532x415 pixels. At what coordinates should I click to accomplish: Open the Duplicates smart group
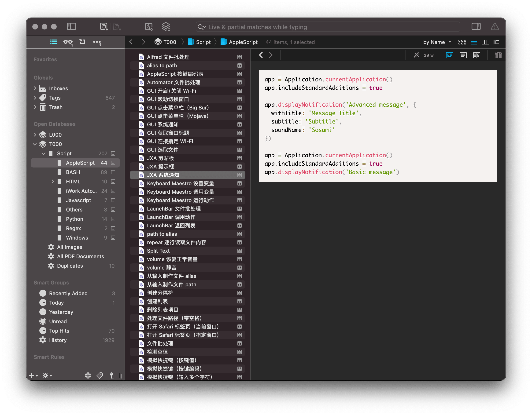pos(75,266)
